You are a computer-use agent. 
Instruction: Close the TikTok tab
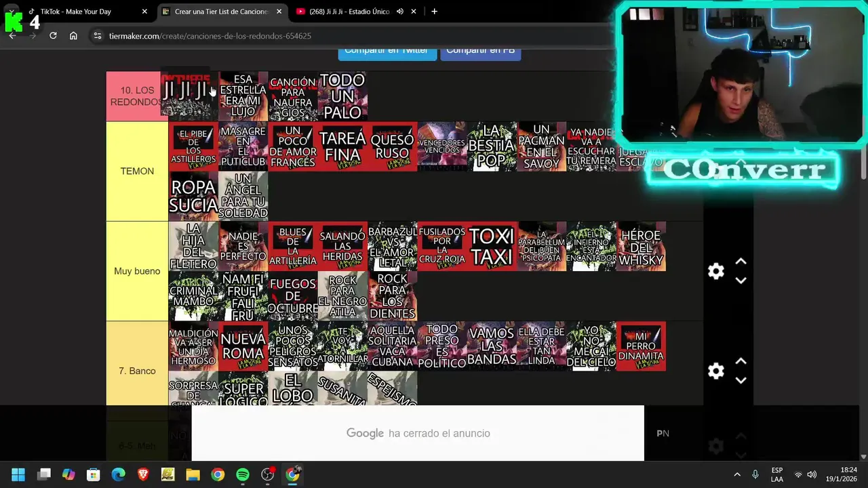(x=144, y=12)
